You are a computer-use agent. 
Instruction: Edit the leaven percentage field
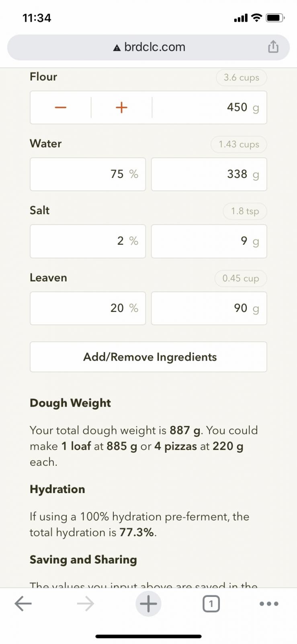pos(88,308)
